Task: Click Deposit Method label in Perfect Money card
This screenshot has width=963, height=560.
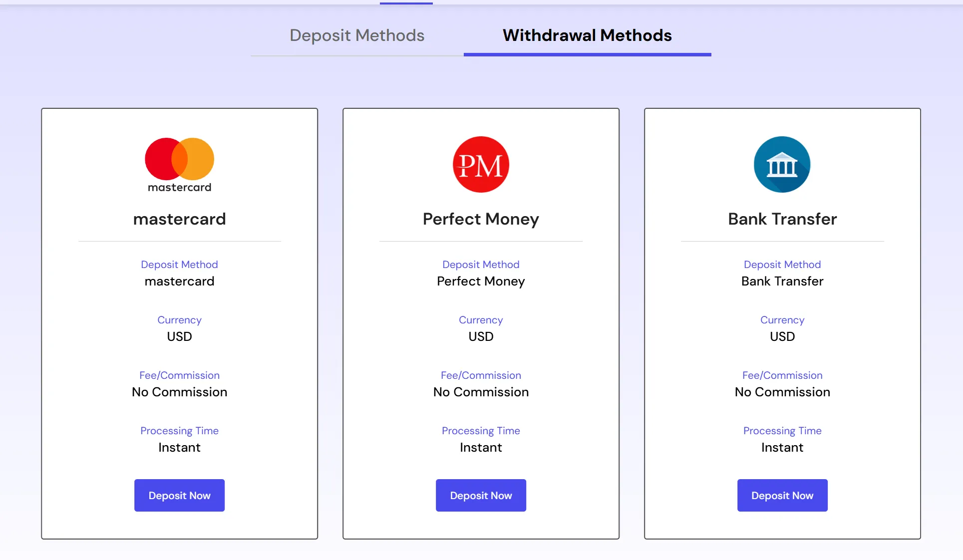Action: tap(481, 265)
